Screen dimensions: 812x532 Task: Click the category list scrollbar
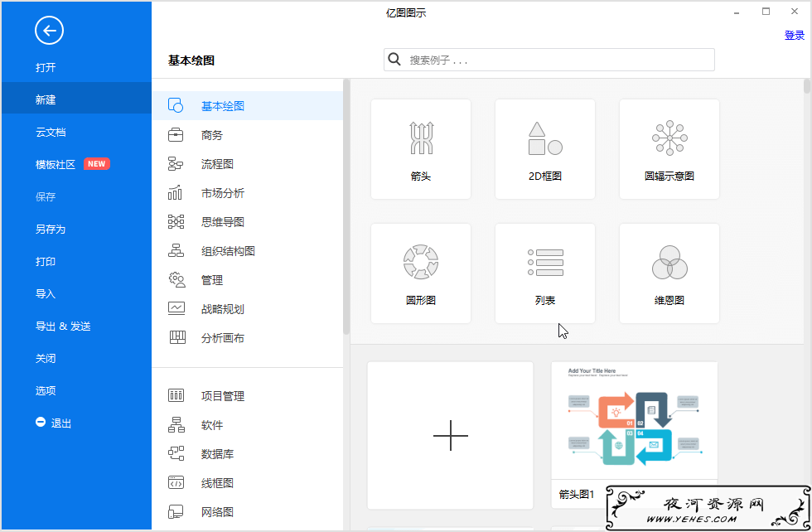[x=346, y=207]
